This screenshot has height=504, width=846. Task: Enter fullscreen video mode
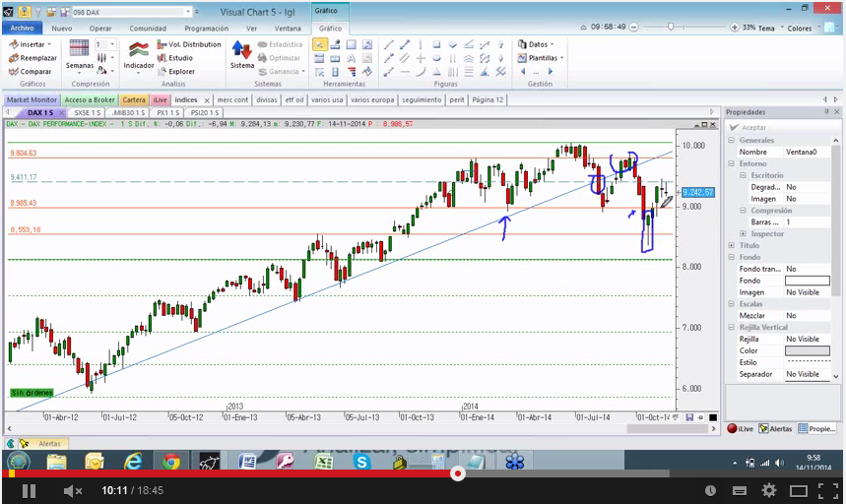[827, 490]
